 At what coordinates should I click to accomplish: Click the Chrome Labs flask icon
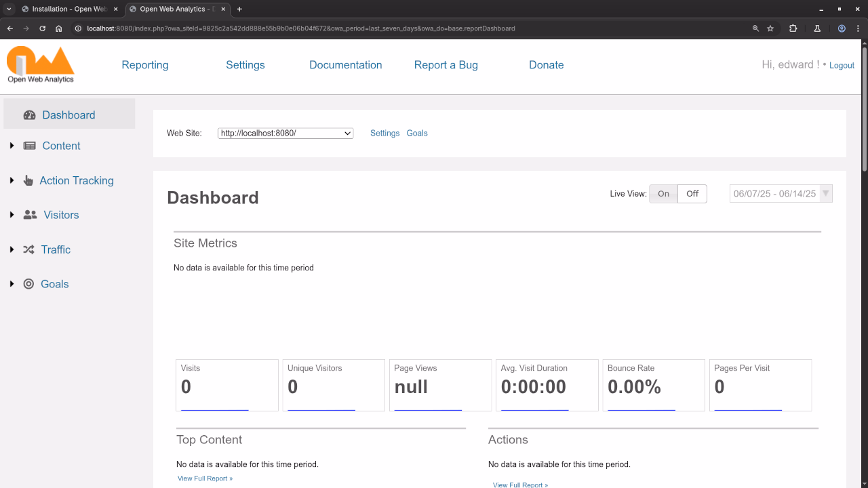point(817,28)
